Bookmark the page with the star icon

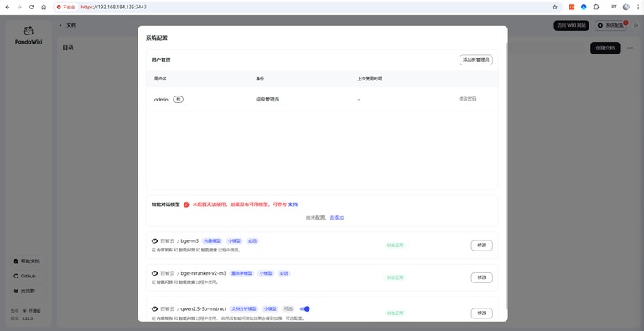(555, 7)
